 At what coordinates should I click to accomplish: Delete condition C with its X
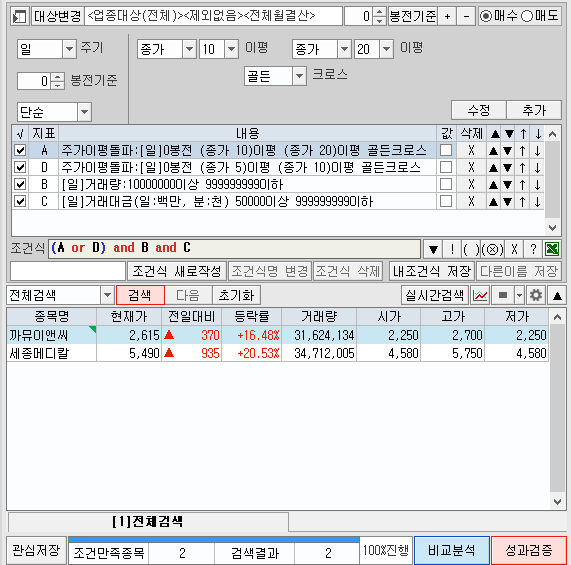click(x=472, y=201)
